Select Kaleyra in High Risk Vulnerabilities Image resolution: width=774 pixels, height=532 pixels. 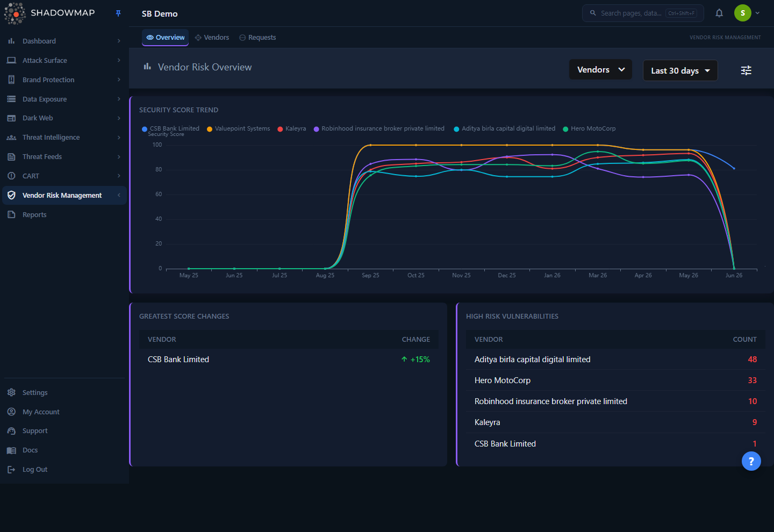615,422
